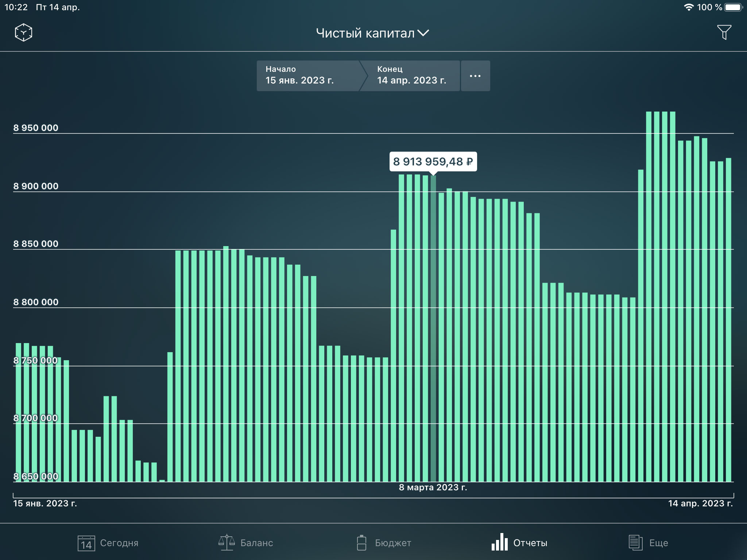Switch to the Сегодня tab
The height and width of the screenshot is (560, 747).
coord(108,543)
